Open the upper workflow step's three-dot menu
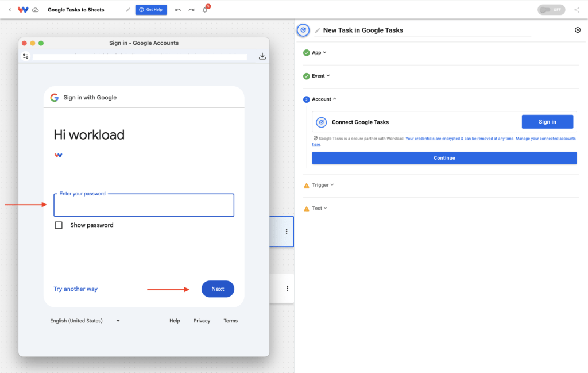Screen dimensions: 588x373 pos(287,232)
